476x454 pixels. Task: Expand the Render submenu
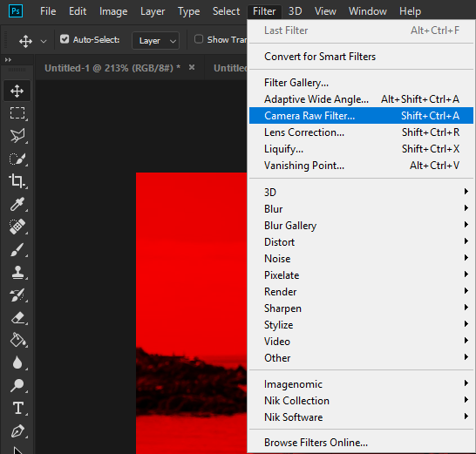click(361, 292)
